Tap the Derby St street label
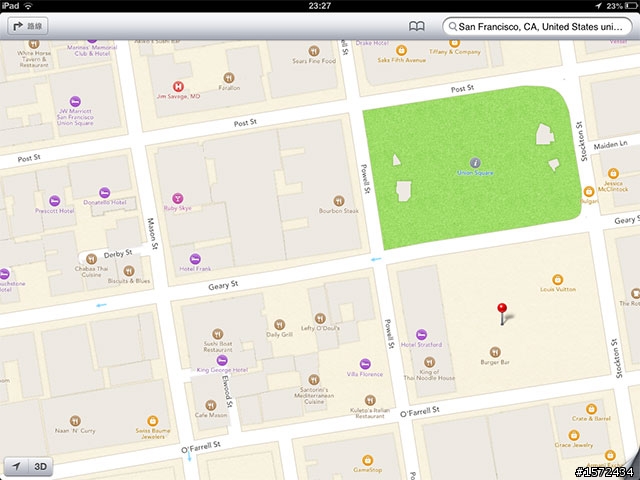The width and height of the screenshot is (640, 480). pos(118,254)
